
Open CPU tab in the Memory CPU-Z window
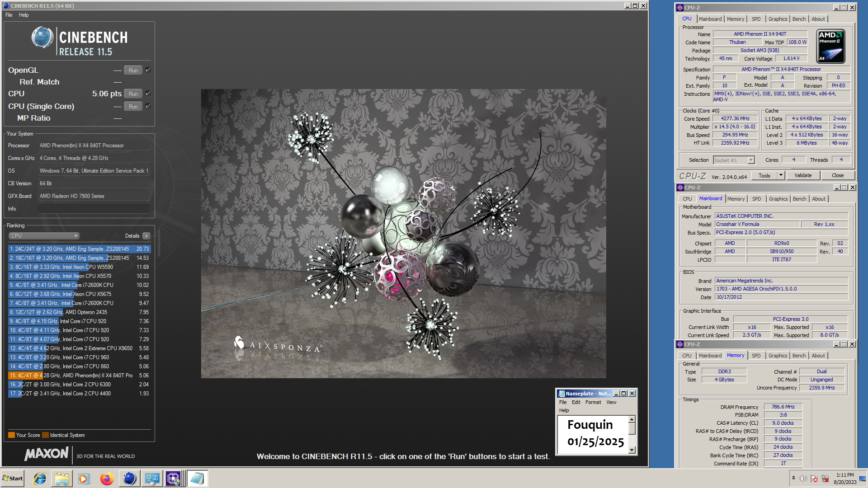[687, 356]
